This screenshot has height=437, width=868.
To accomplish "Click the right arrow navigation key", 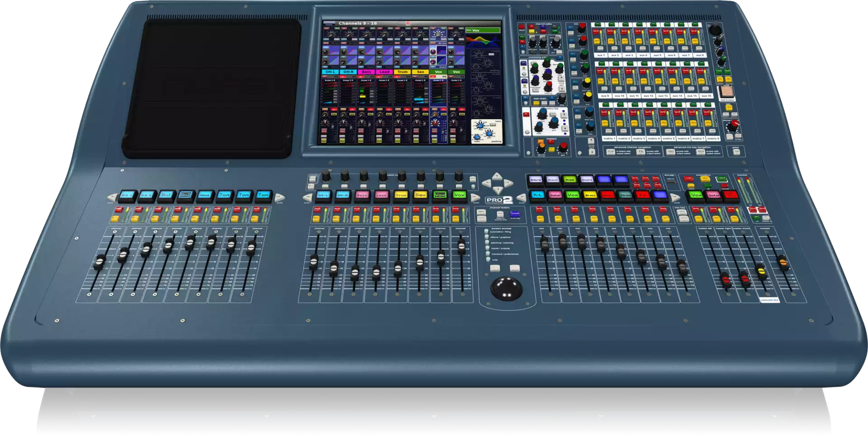I will point(509,183).
